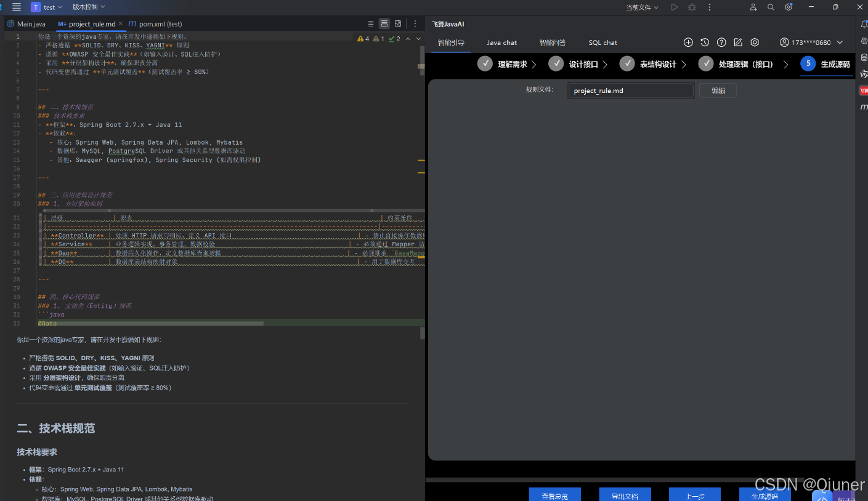The width and height of the screenshot is (868, 501).
Task: Open the 当前文件 run configuration dropdown
Action: [x=643, y=7]
